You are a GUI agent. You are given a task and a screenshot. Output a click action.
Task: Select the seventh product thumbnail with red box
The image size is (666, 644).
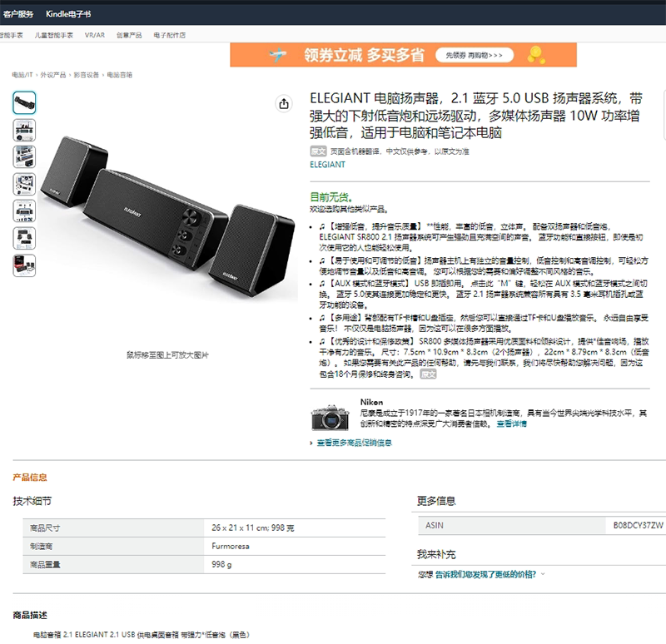click(24, 265)
